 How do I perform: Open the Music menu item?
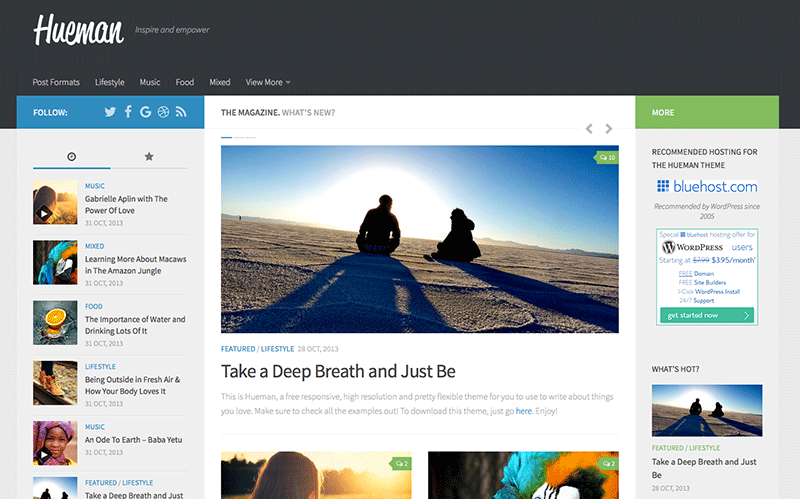click(150, 82)
